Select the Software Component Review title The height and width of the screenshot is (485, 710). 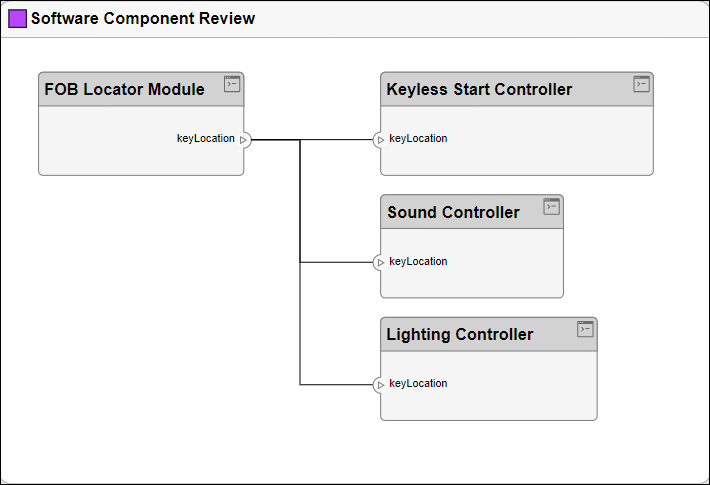coord(143,19)
